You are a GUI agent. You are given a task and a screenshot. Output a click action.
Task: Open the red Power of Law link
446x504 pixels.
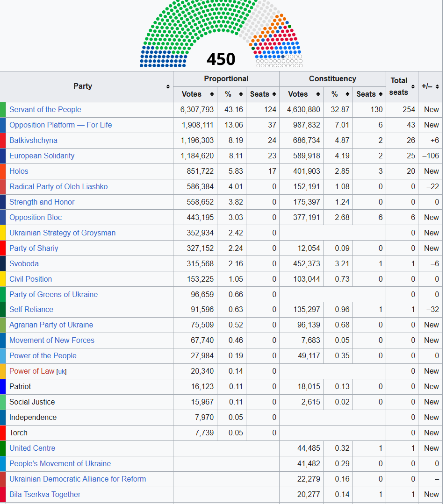32,371
